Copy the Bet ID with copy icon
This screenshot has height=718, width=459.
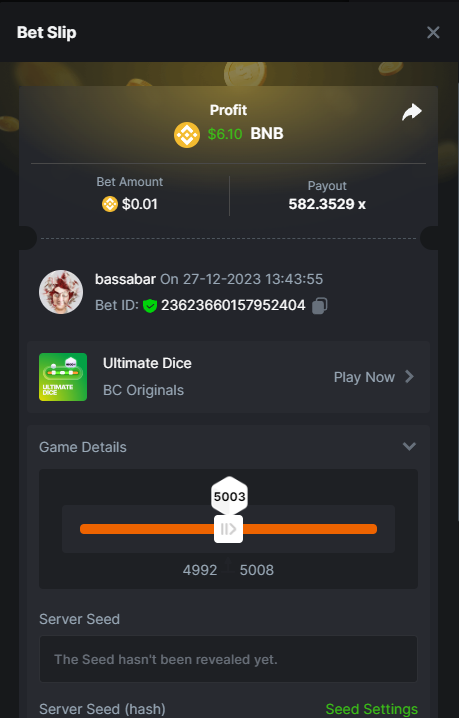click(320, 305)
